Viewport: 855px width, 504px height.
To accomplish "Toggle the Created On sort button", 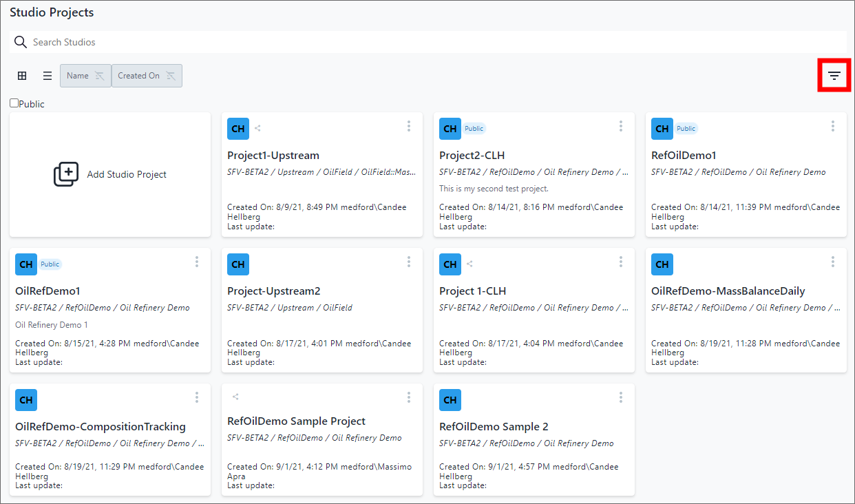I will (x=147, y=76).
